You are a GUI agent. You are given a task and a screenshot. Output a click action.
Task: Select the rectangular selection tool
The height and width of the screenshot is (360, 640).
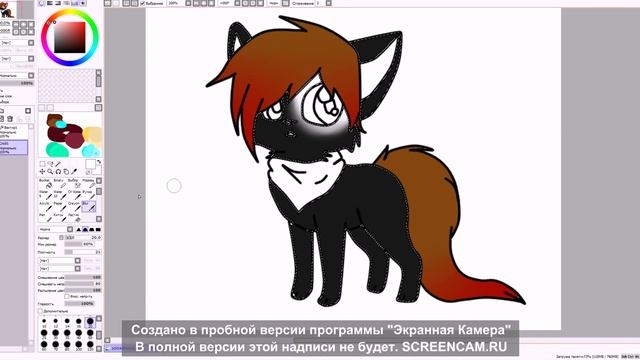click(42, 164)
